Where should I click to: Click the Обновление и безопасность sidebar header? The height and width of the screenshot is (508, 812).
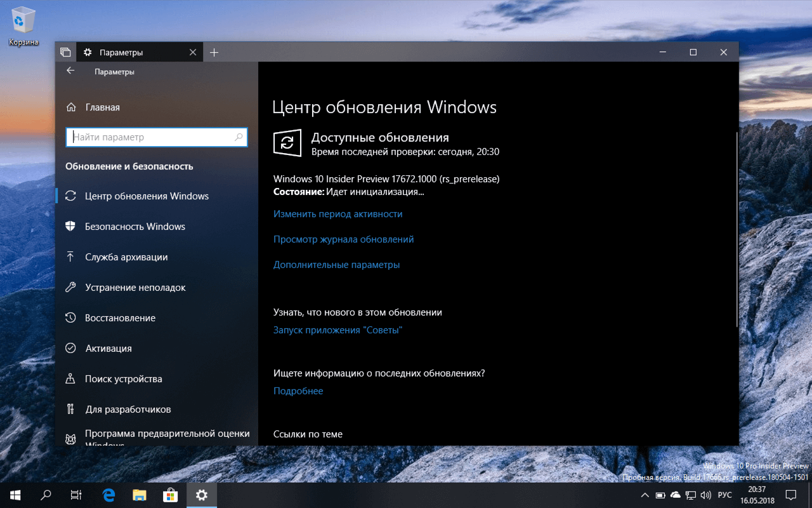(x=129, y=166)
